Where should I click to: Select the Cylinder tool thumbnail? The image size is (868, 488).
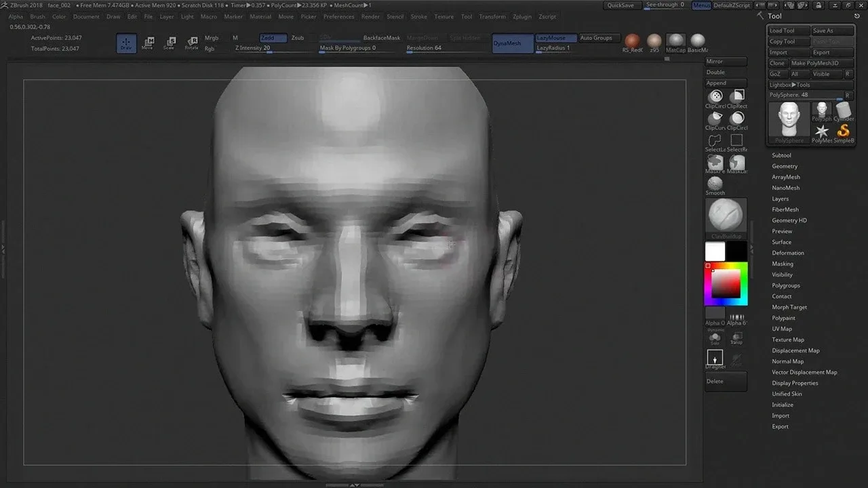(x=844, y=112)
